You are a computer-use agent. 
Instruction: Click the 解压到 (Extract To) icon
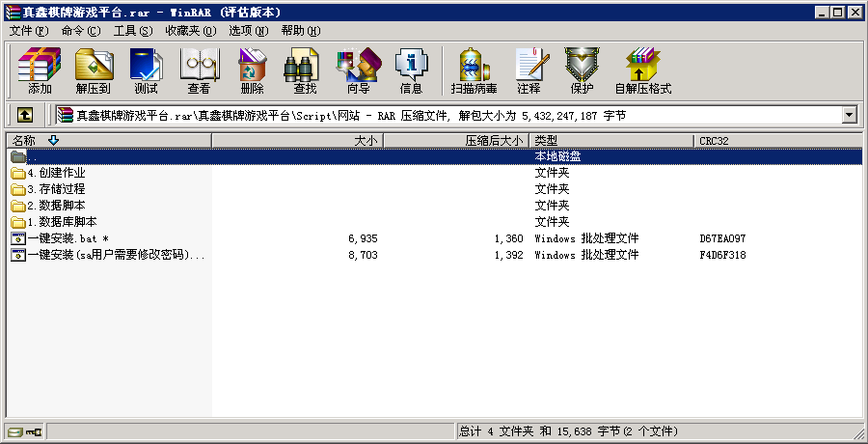[x=94, y=70]
